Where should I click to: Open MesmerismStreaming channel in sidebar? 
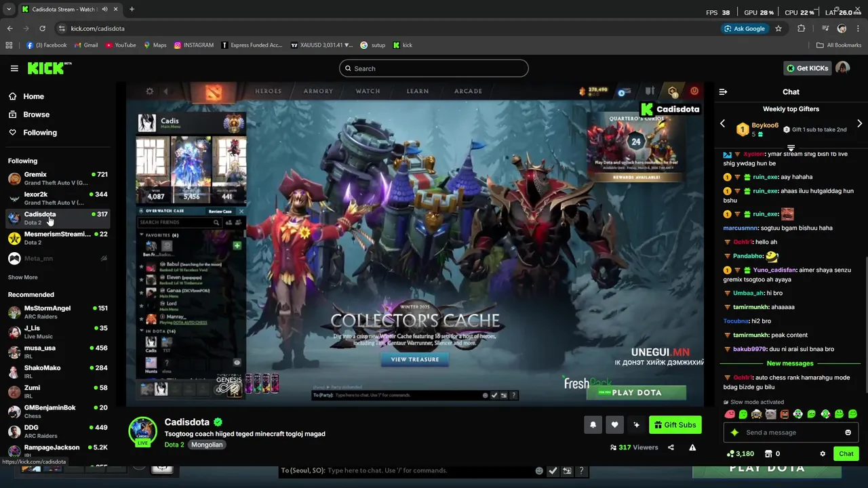point(58,238)
